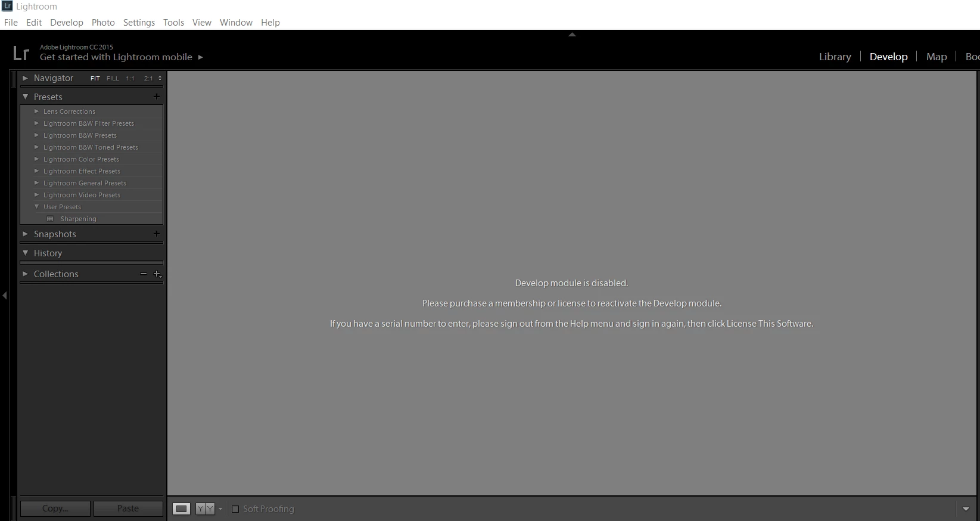Image resolution: width=980 pixels, height=521 pixels.
Task: Create new collection with plus icon
Action: (157, 274)
